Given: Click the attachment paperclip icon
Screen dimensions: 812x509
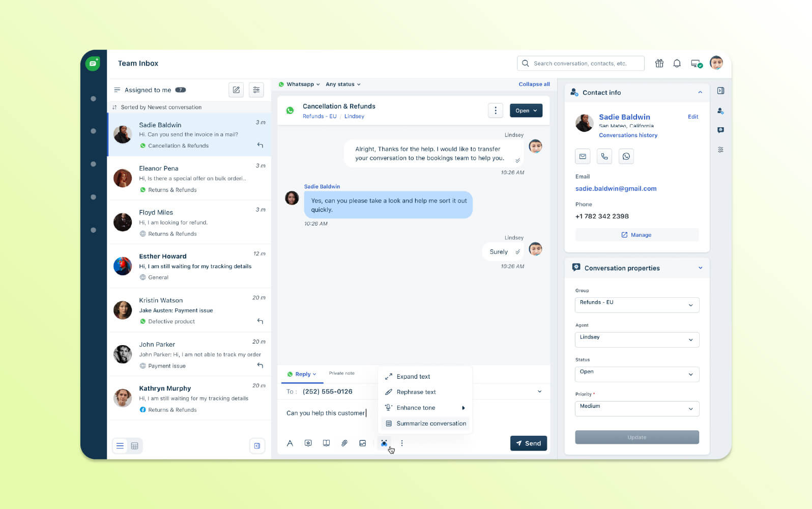Looking at the screenshot, I should 344,443.
